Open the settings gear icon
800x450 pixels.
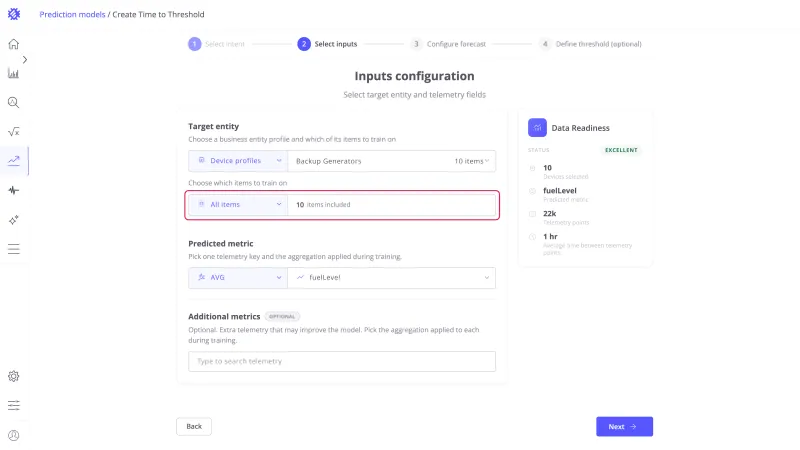[14, 376]
